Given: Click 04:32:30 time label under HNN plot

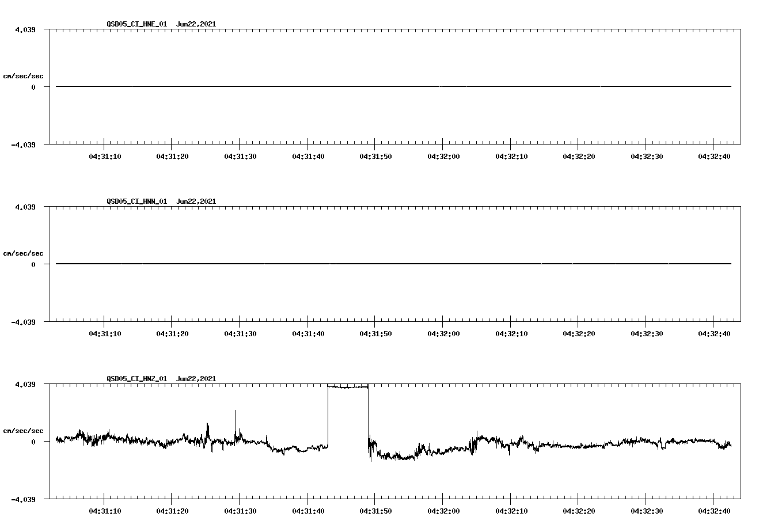Looking at the screenshot, I should tap(646, 333).
